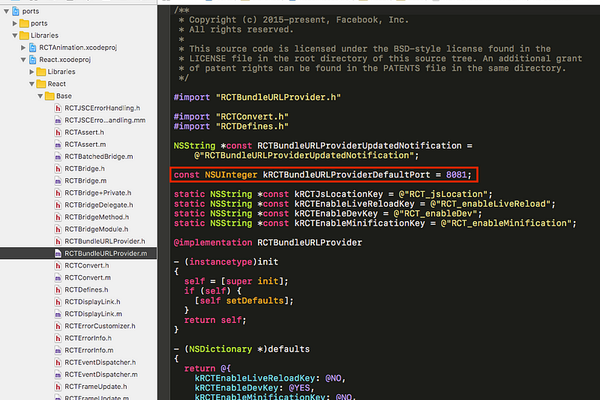Viewport: 600px width, 400px height.
Task: Click the ports project icon
Action: coord(16,11)
